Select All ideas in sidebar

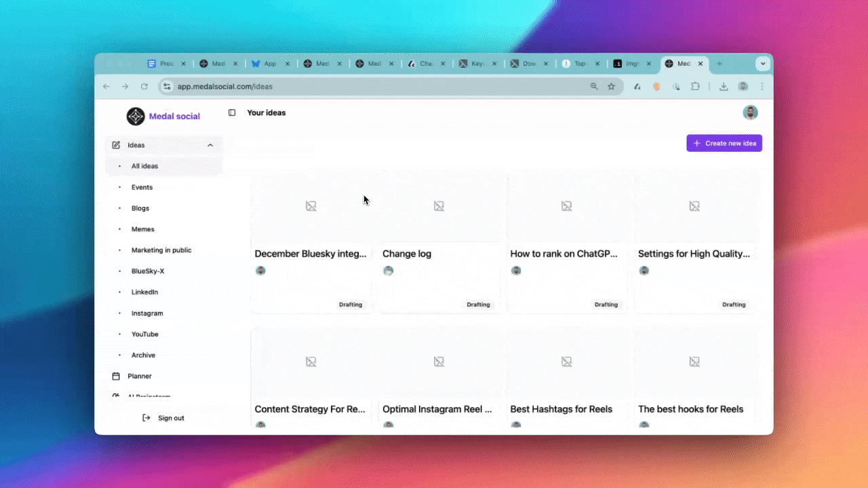163,166
